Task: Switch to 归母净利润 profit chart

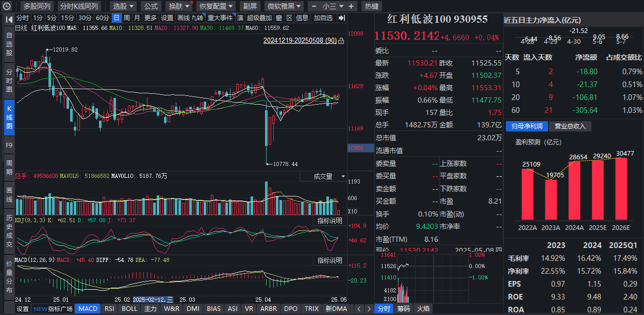Action: pos(526,126)
